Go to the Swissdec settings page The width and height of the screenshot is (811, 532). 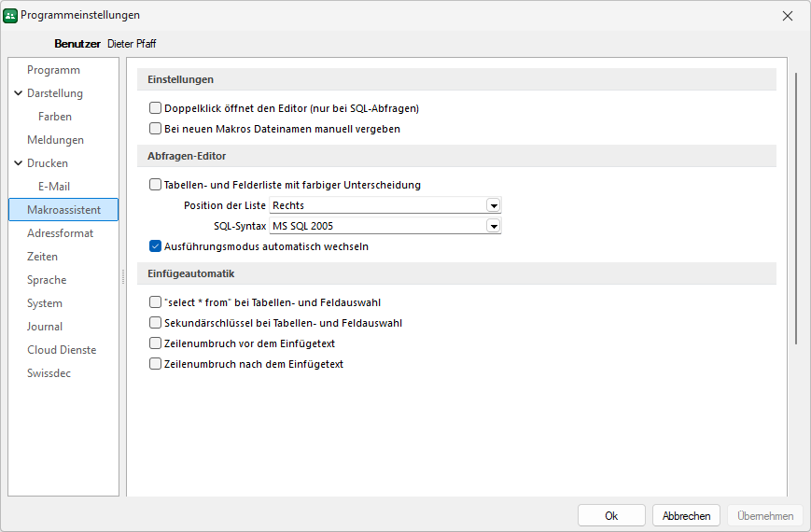[x=49, y=373]
